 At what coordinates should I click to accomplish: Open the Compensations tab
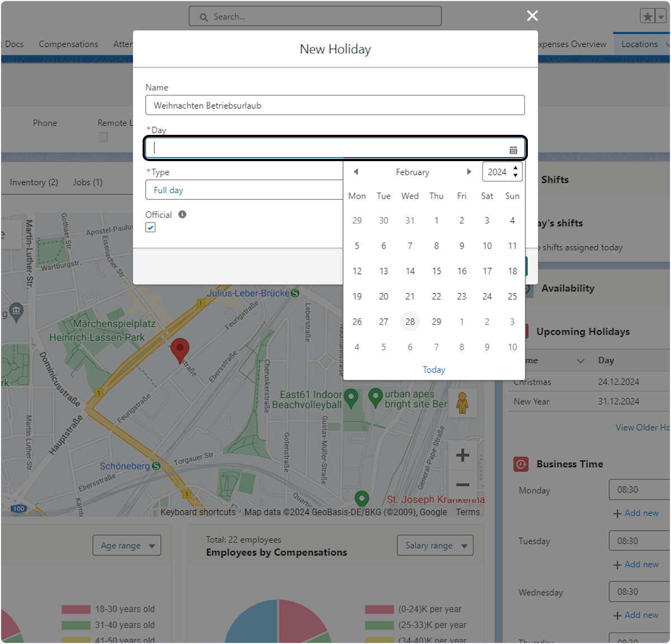68,44
